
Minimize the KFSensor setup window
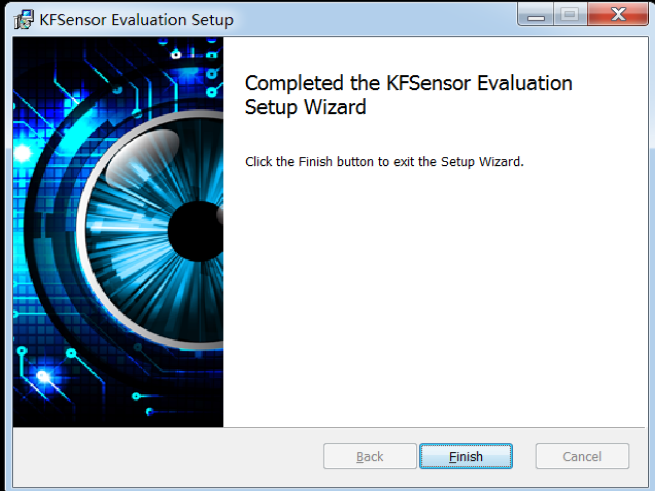click(535, 16)
